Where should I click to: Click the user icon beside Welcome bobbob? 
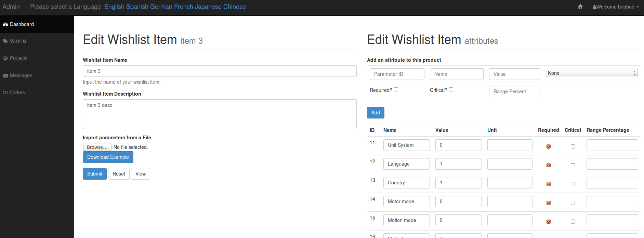click(594, 7)
